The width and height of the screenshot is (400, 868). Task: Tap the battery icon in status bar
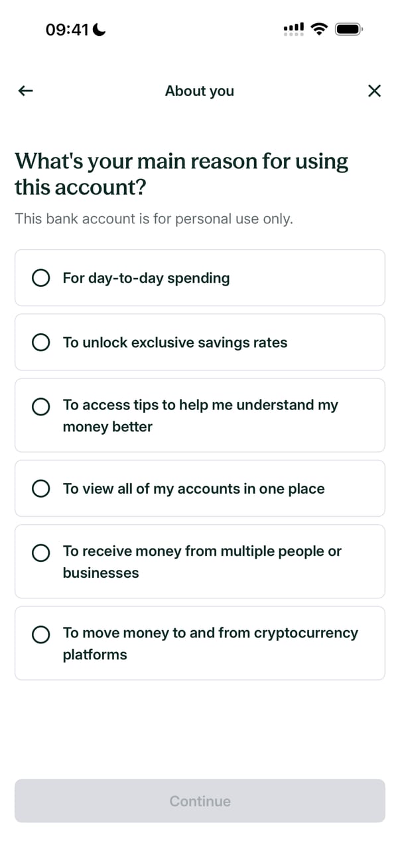pos(348,29)
